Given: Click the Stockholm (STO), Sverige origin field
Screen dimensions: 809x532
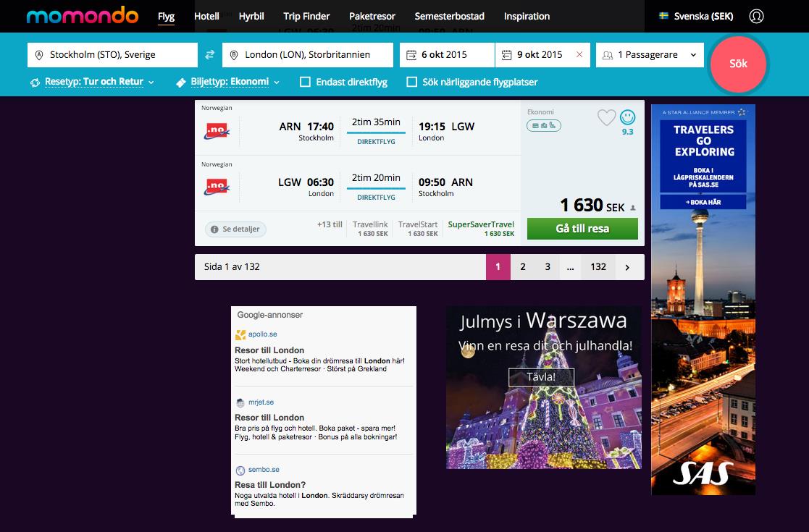Looking at the screenshot, I should (x=112, y=54).
